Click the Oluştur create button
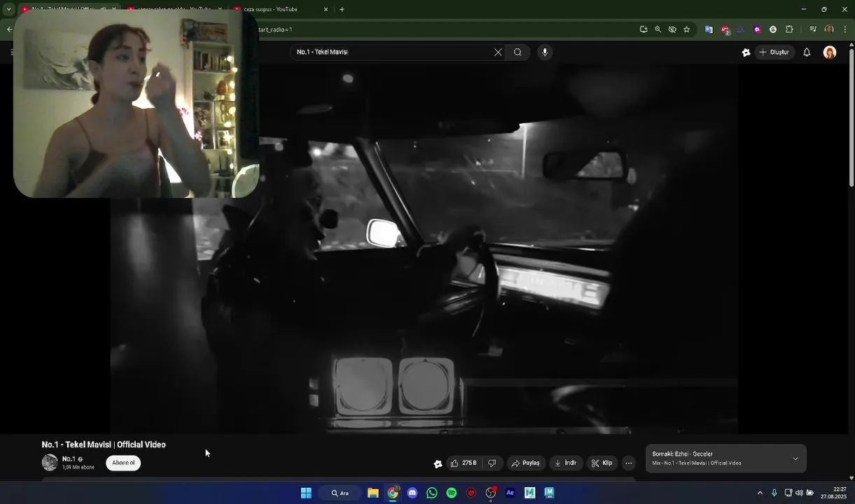The height and width of the screenshot is (504, 855). click(774, 52)
